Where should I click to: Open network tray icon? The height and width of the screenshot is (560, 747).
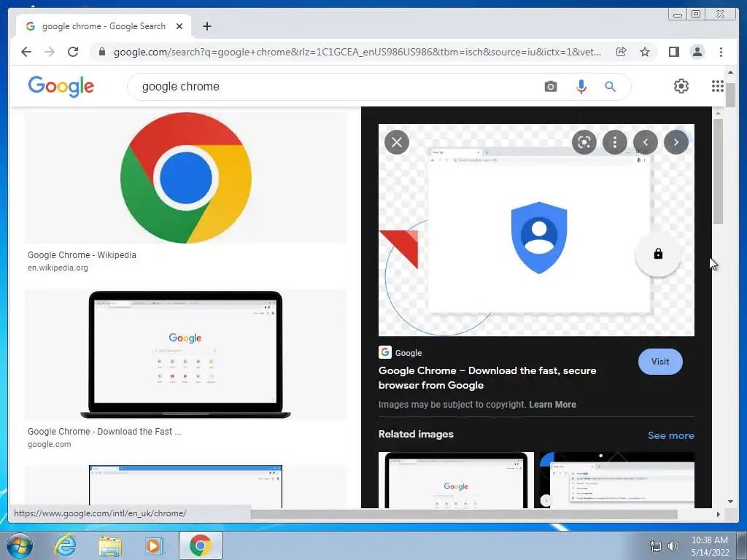[656, 546]
